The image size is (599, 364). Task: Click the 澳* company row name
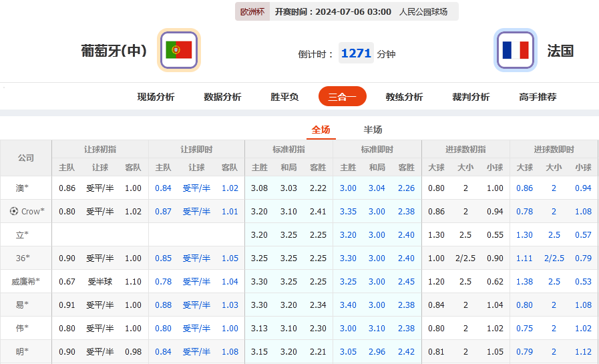click(23, 188)
